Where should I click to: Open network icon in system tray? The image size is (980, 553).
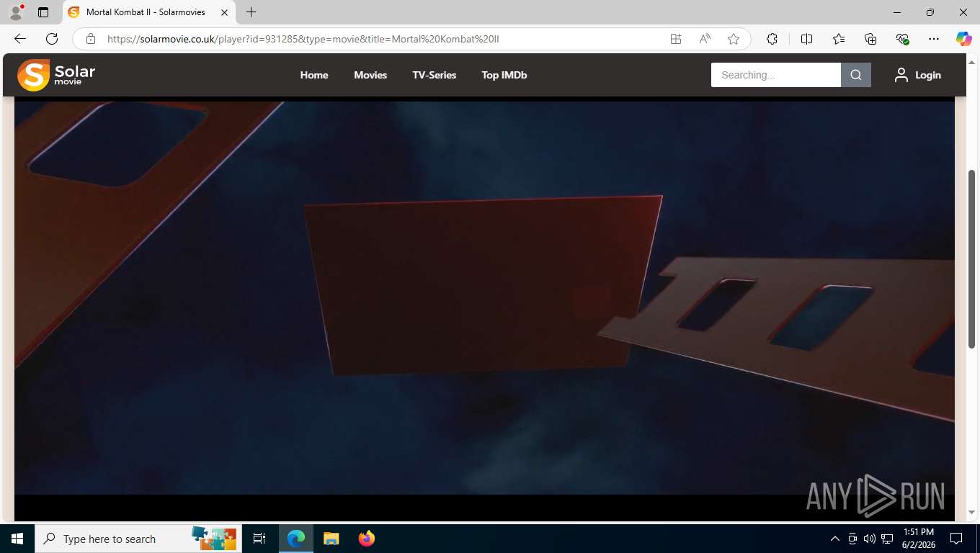tap(888, 539)
